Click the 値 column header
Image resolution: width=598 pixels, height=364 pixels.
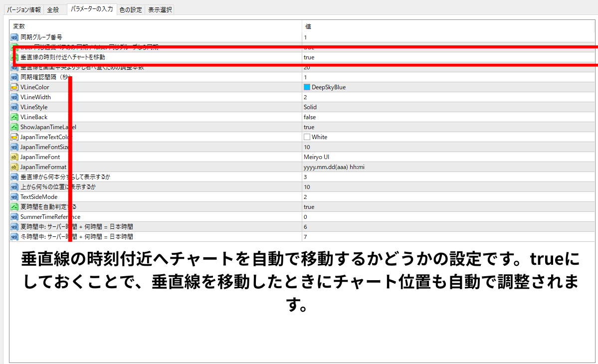tap(308, 26)
